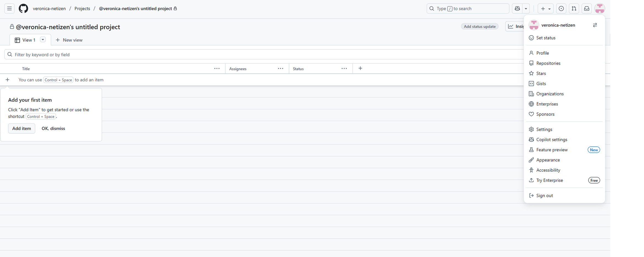Screen dimensions: 644x257
Task: Open the create new plus dropdown
Action: [546, 9]
